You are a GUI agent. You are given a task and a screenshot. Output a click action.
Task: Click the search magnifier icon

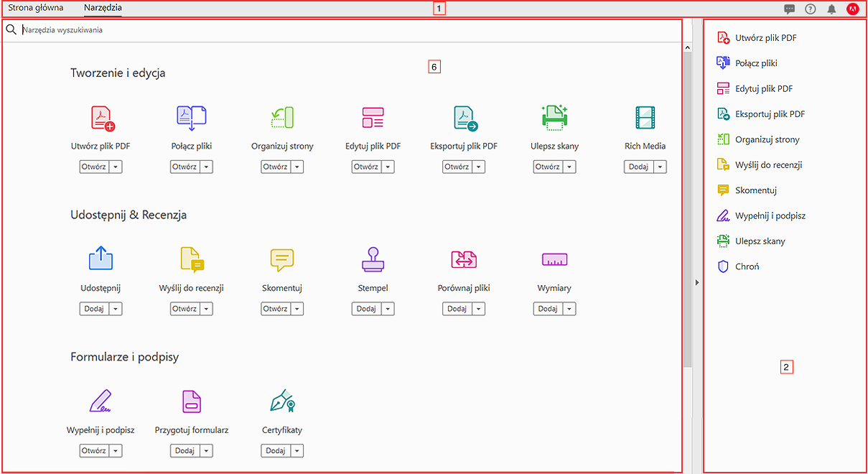11,30
